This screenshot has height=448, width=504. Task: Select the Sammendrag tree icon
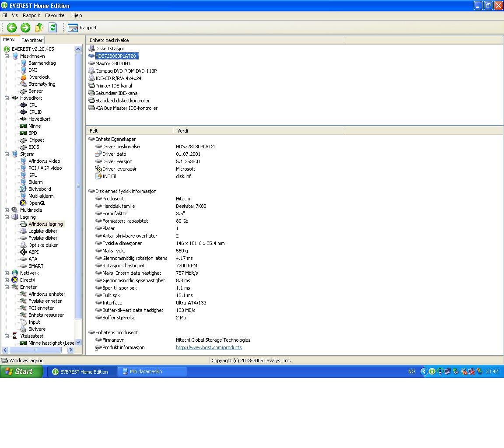pos(23,63)
